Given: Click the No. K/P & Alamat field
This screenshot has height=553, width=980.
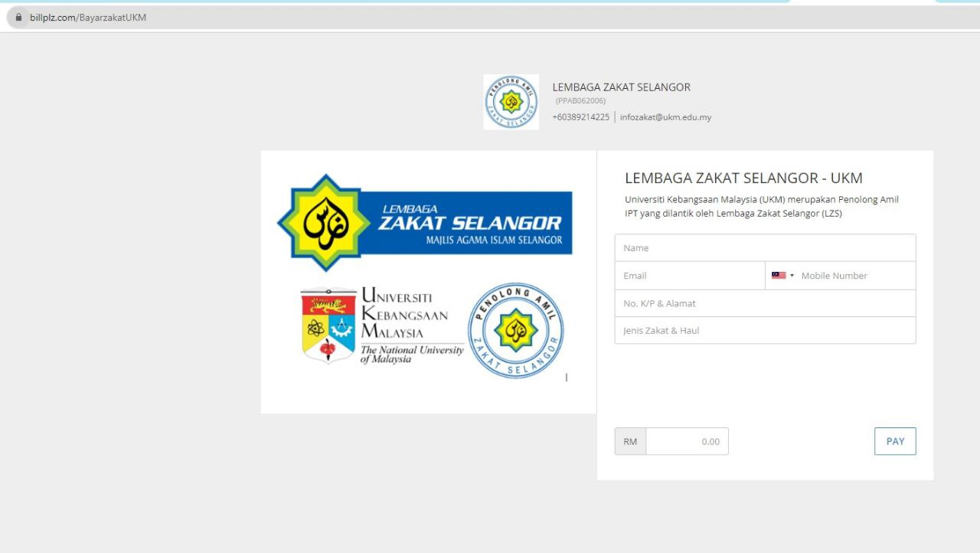Looking at the screenshot, I should (764, 303).
